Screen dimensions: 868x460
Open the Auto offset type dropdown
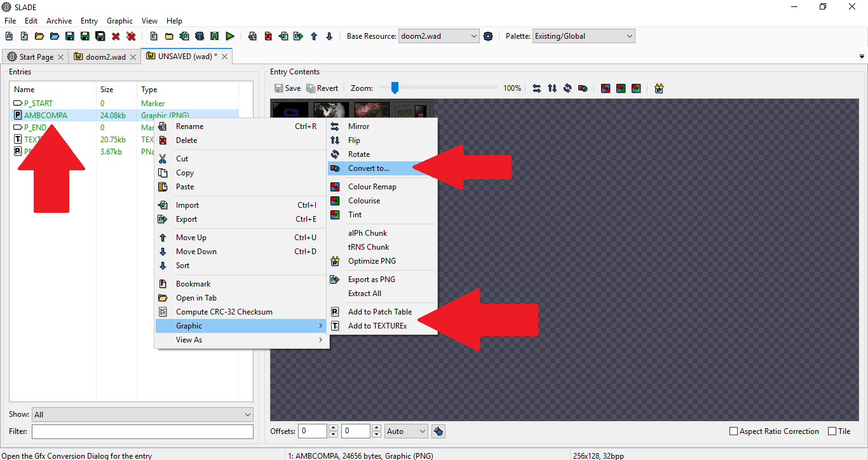[407, 431]
